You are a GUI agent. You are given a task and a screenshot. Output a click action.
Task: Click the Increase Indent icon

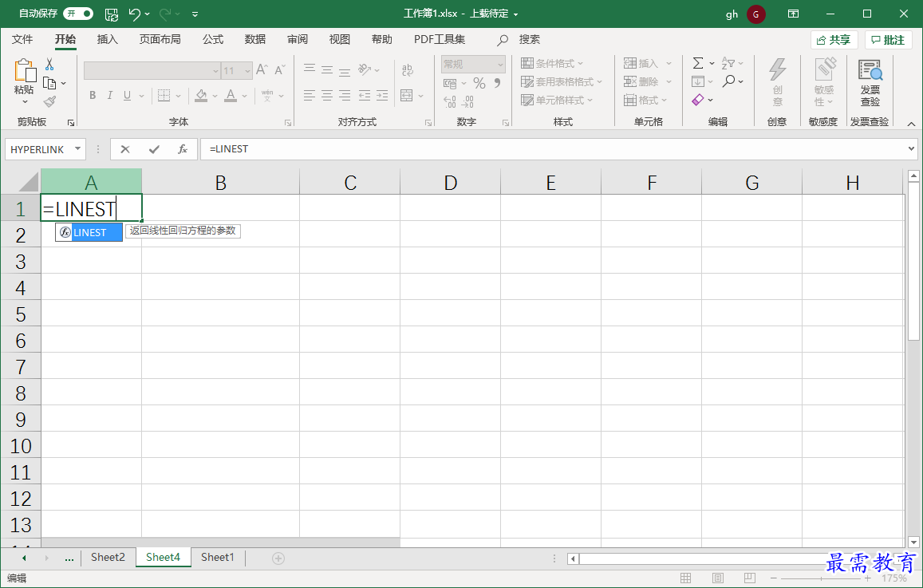[383, 96]
